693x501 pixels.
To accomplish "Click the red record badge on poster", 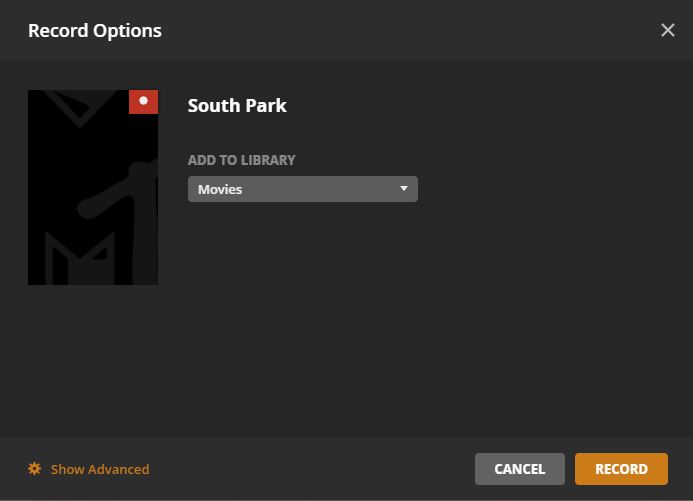I will [x=143, y=101].
